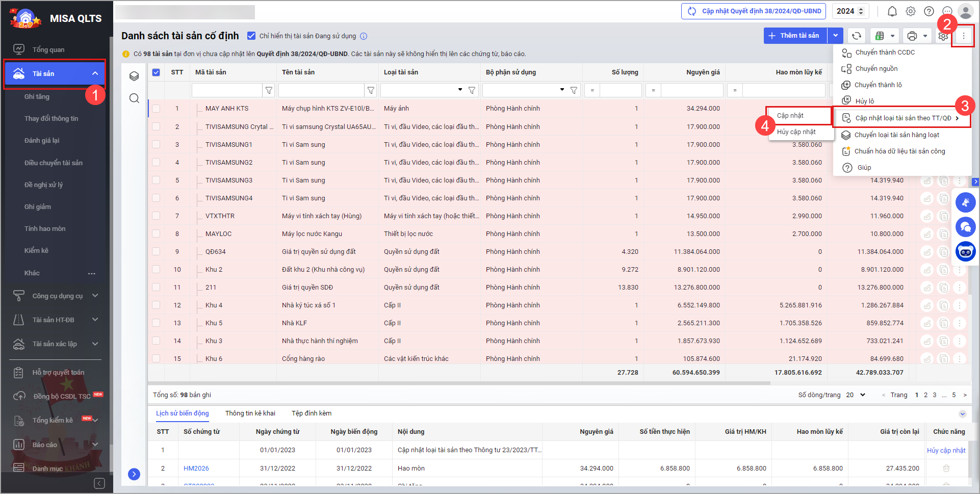Click the search magnifier icon in left panel
980x494 pixels.
[x=134, y=98]
